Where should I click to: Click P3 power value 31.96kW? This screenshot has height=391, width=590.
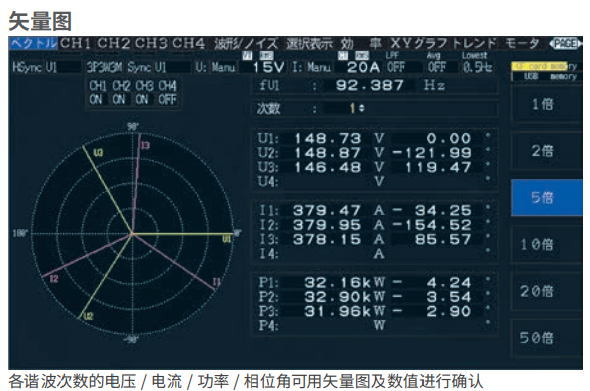click(x=345, y=311)
